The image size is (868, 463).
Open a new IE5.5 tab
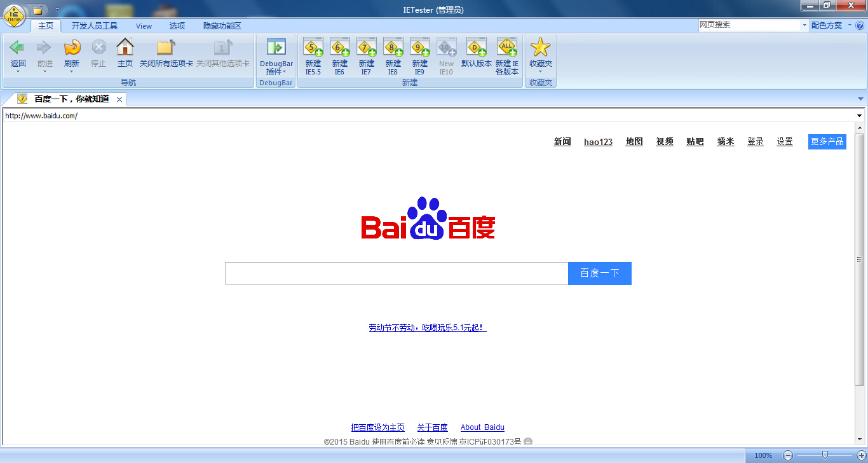(313, 48)
